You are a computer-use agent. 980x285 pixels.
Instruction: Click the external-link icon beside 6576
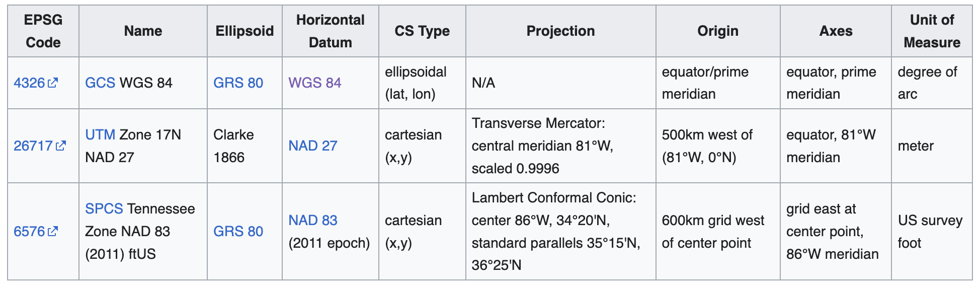coord(53,231)
